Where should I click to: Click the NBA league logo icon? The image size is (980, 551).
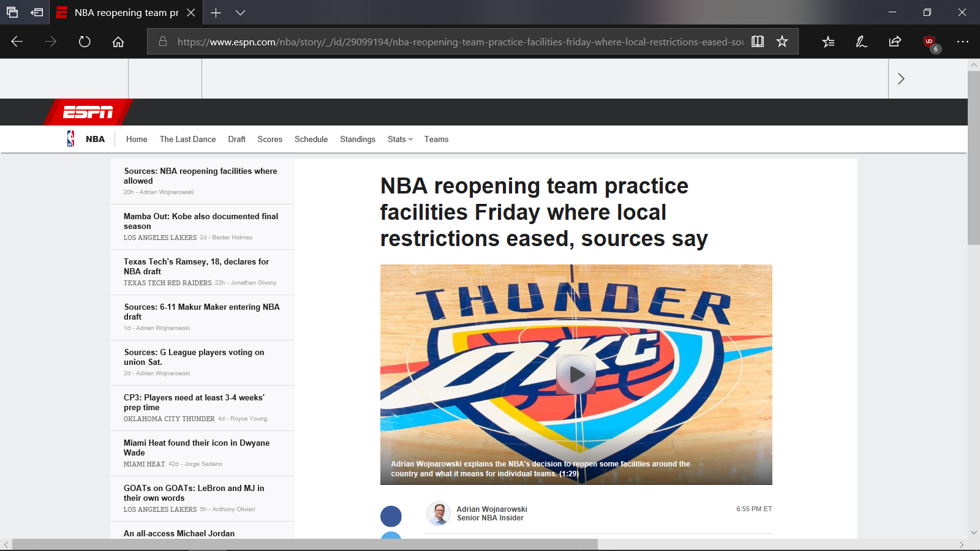[71, 139]
